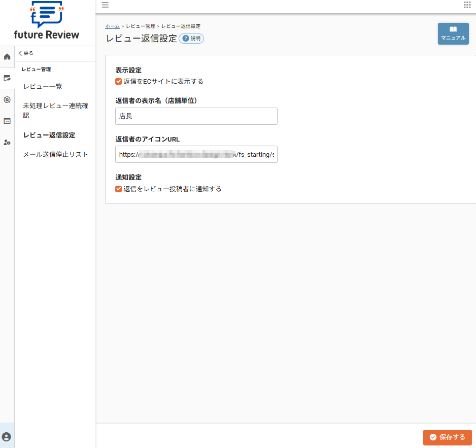Click the banner/image icon in the left rail
This screenshot has width=476, height=448.
click(7, 121)
